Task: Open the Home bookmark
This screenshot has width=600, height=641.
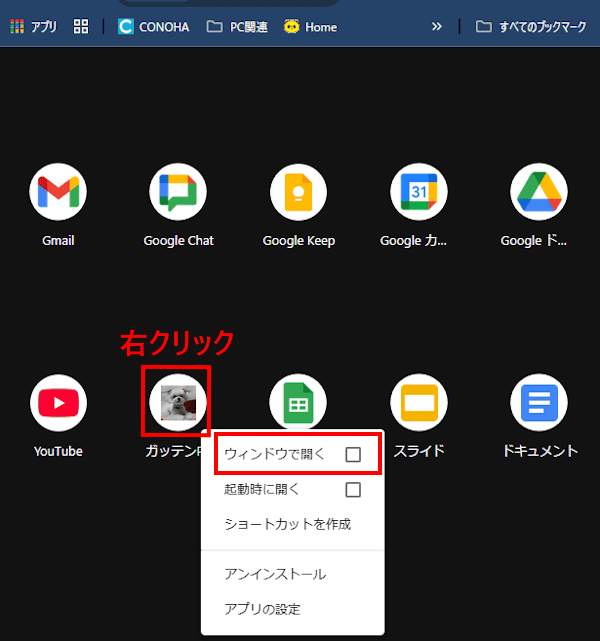Action: coord(311,27)
